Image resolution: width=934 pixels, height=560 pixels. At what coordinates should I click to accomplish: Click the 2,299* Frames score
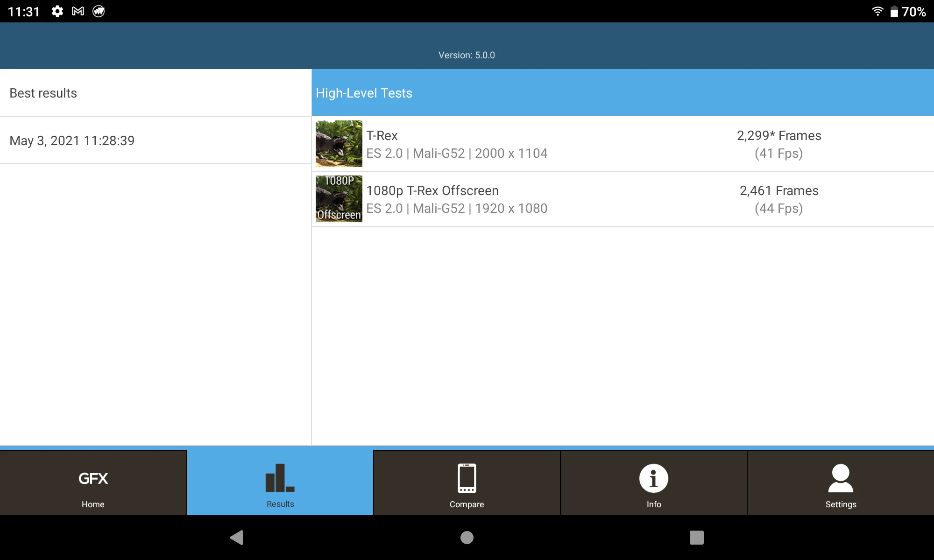click(778, 136)
